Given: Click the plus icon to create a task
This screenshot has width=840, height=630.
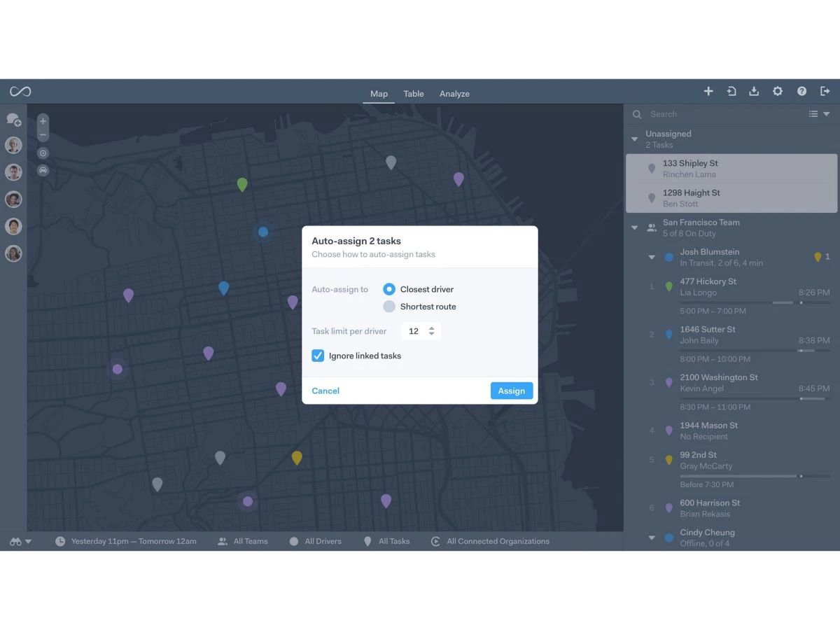Looking at the screenshot, I should click(x=708, y=91).
